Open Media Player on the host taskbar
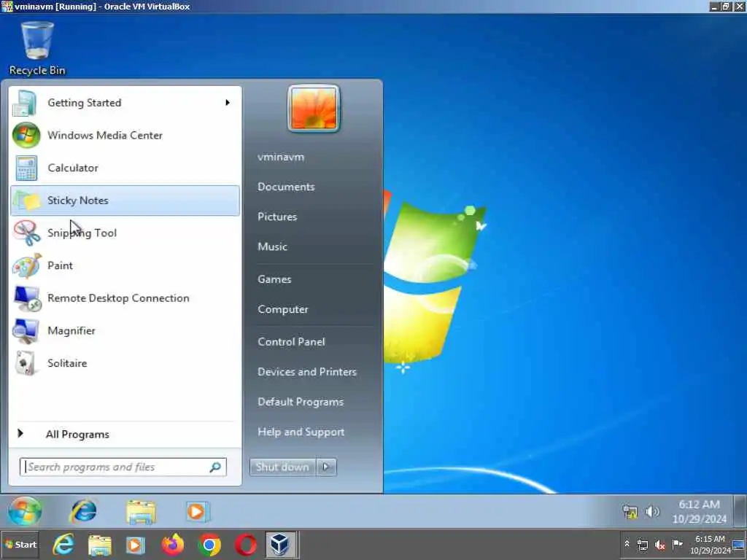This screenshot has width=747, height=560. 135,545
